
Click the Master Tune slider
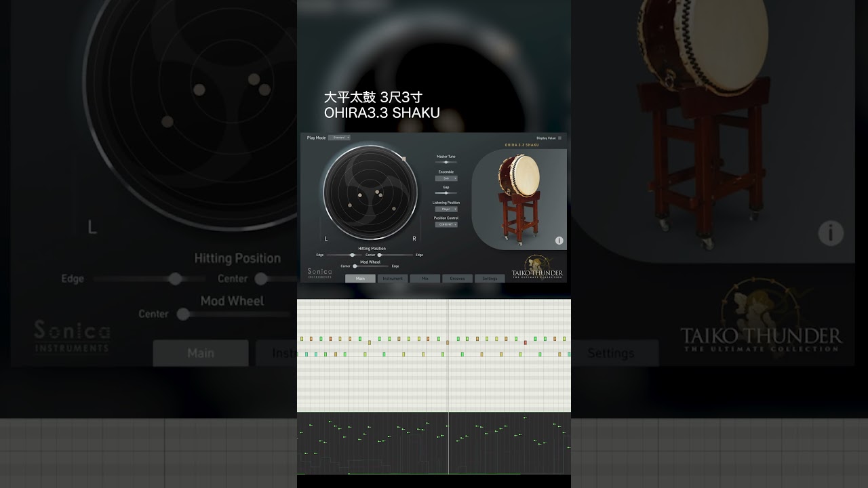[446, 162]
